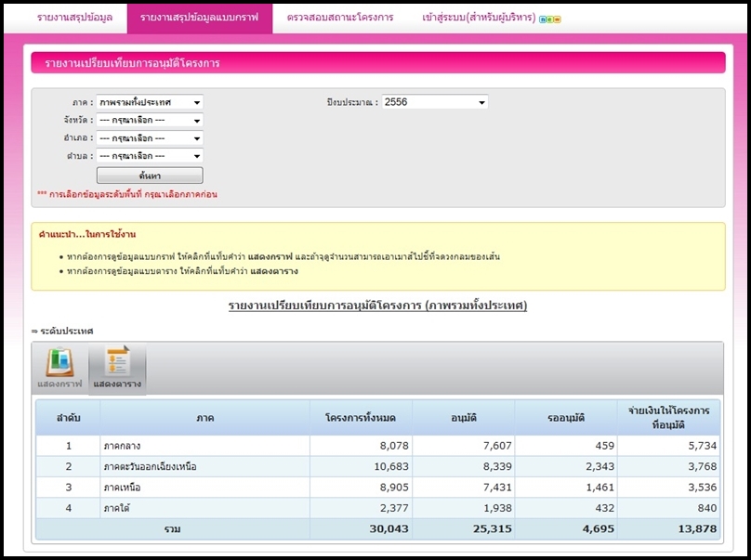The height and width of the screenshot is (560, 751).
Task: Select the ภาคตะวันออกเฉียงเหนือ table row
Action: click(150, 466)
